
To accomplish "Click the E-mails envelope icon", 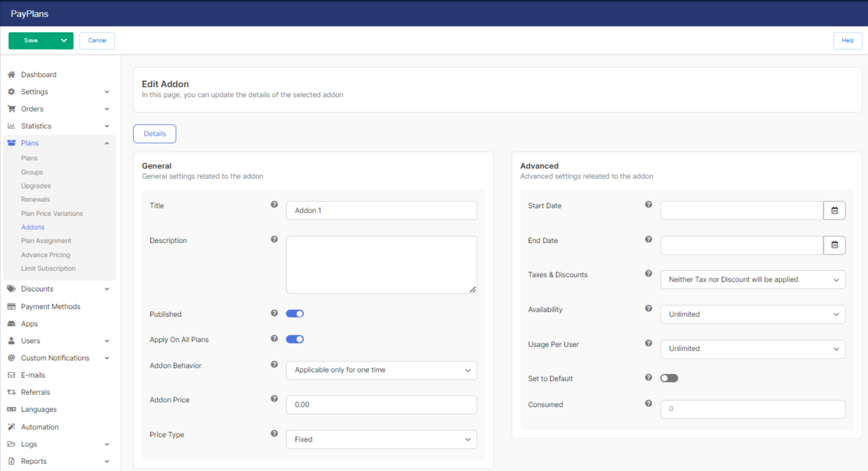I will (x=11, y=375).
